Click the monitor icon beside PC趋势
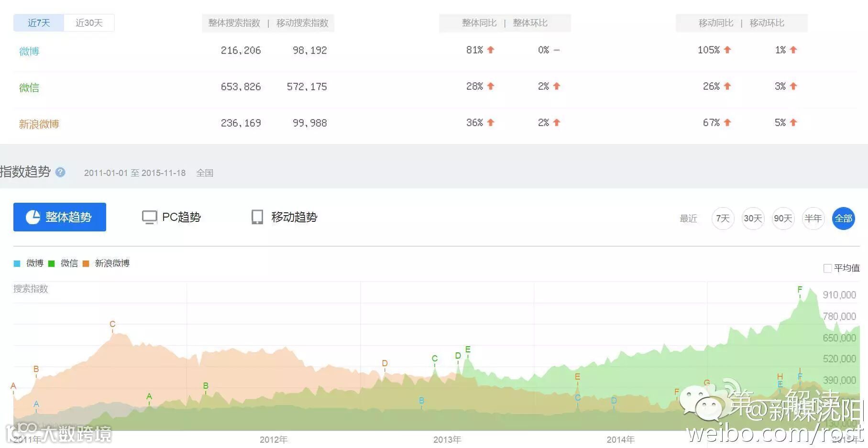 150,218
